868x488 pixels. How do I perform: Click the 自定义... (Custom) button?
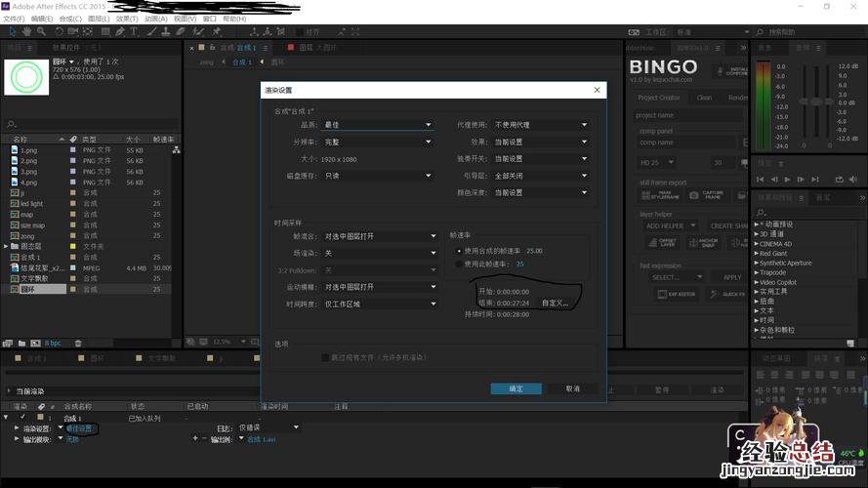pos(555,304)
